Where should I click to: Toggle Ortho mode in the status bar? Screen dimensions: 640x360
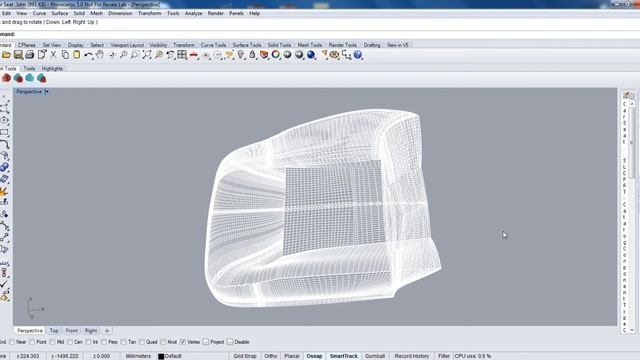coord(270,356)
